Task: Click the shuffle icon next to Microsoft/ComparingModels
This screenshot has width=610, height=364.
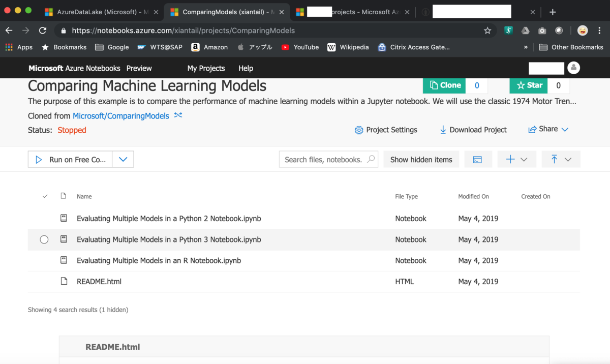Action: [178, 115]
